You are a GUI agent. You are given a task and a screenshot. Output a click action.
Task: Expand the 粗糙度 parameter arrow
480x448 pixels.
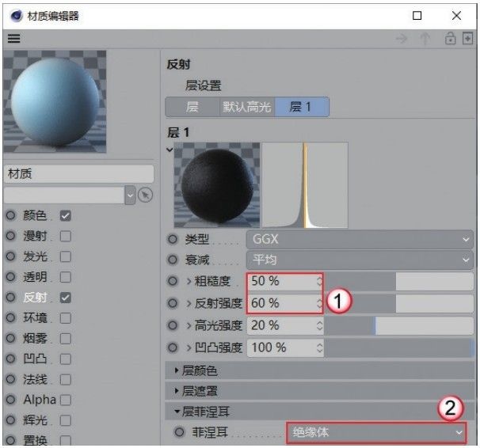[189, 281]
